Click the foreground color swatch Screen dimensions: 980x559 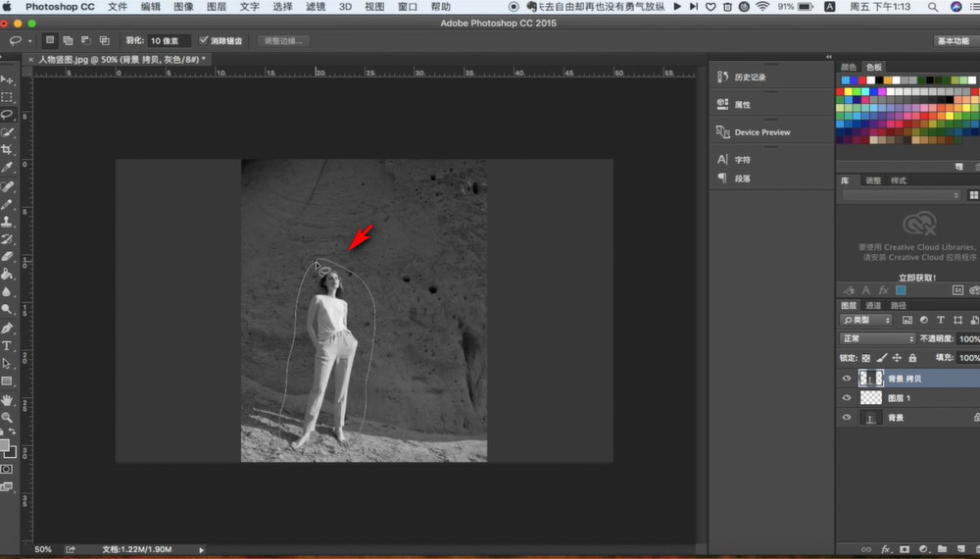coord(4,445)
